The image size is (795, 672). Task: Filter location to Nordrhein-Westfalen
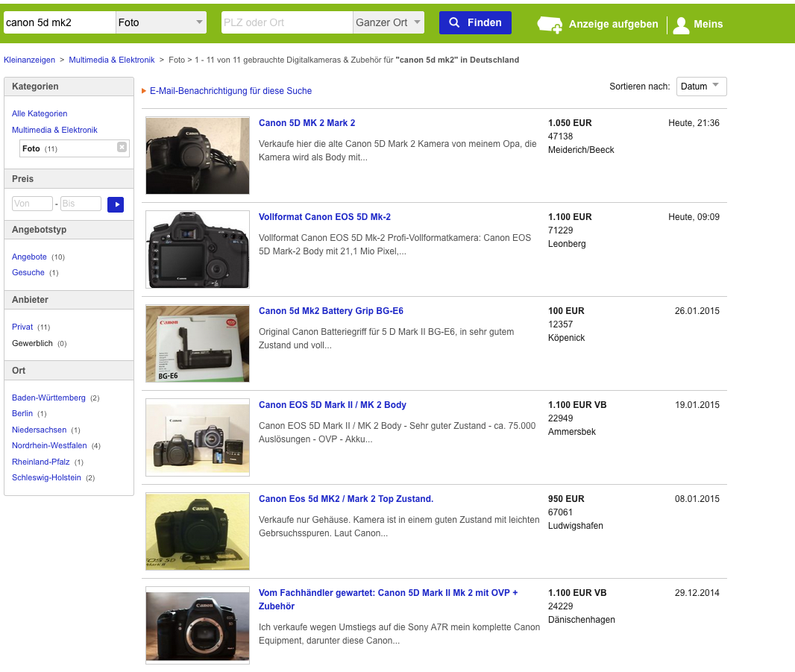[x=49, y=445]
